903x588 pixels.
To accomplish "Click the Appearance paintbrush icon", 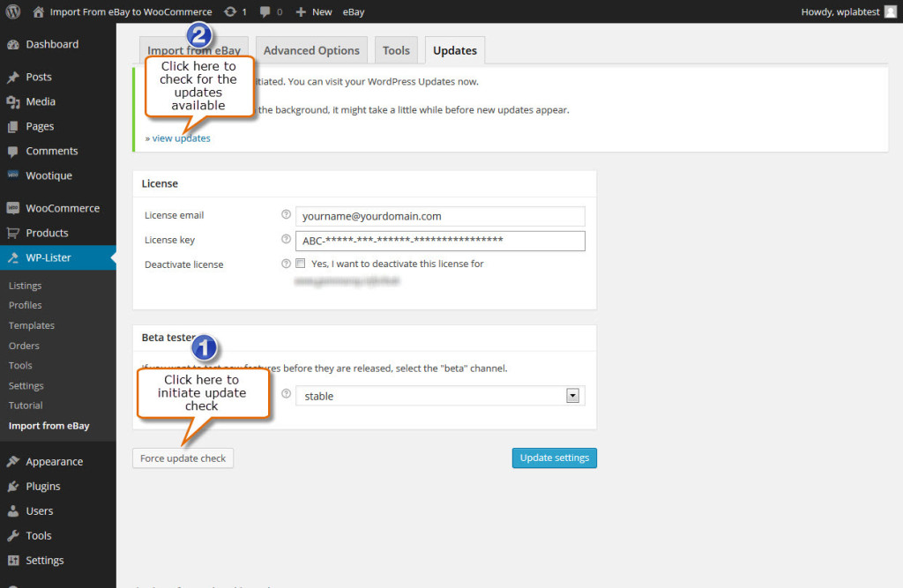I will 13,461.
